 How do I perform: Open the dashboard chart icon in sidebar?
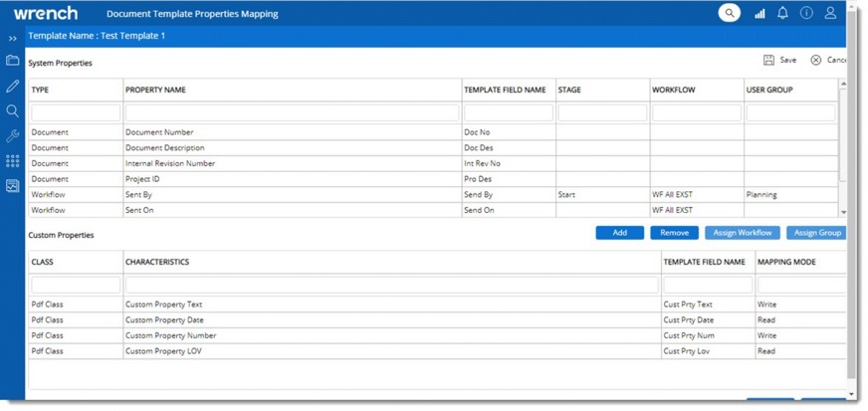click(13, 185)
